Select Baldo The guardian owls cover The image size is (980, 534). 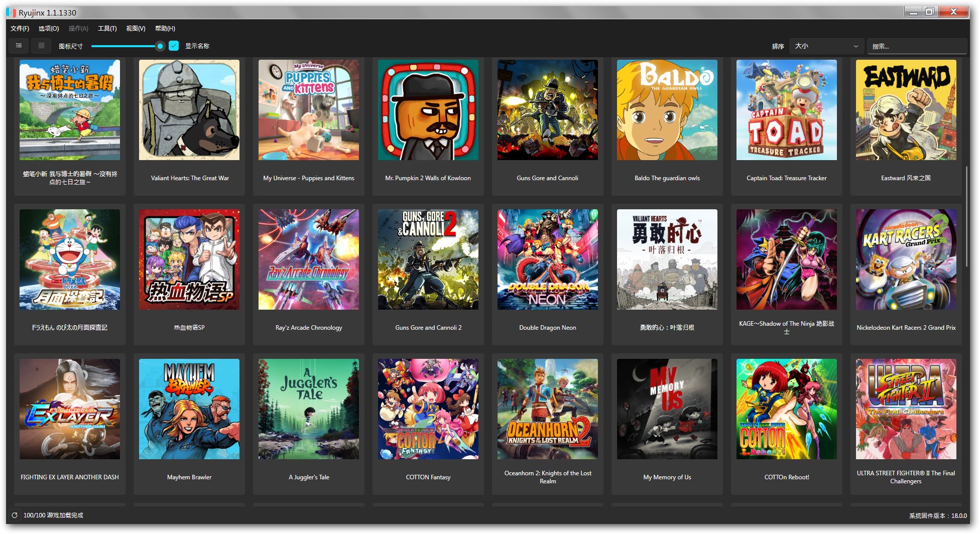pyautogui.click(x=667, y=110)
